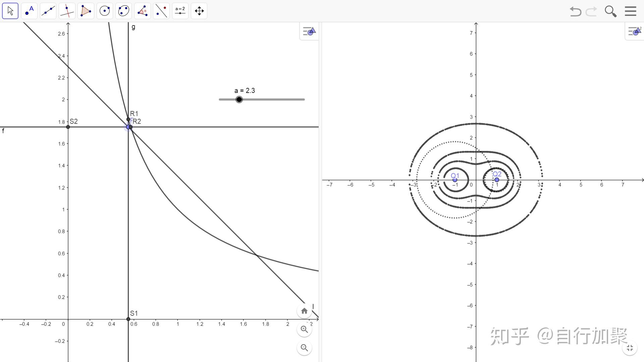Image resolution: width=644 pixels, height=362 pixels.
Task: Select the Point tool
Action: 29,11
